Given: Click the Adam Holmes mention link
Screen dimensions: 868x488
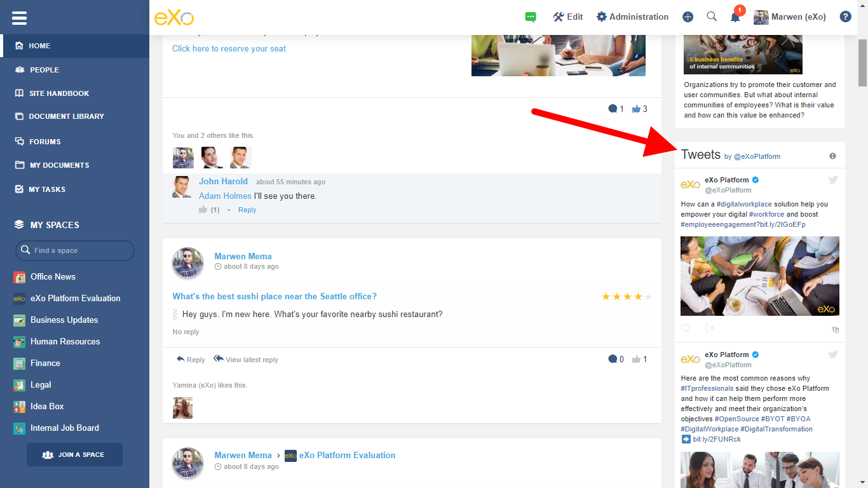Looking at the screenshot, I should pyautogui.click(x=225, y=196).
